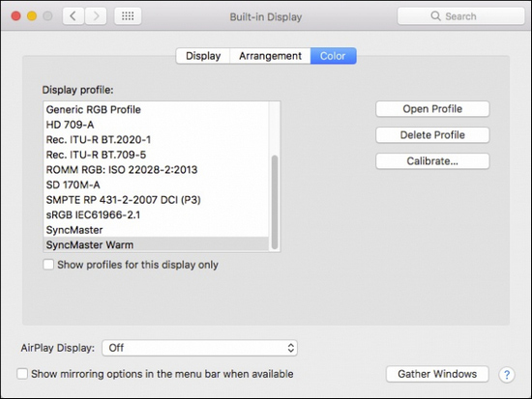The width and height of the screenshot is (532, 399).
Task: Open the help question mark button
Action: (507, 375)
